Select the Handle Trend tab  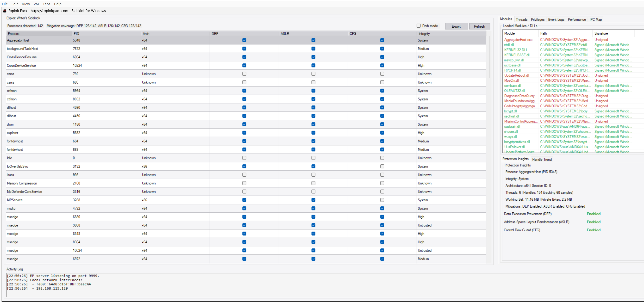click(542, 159)
